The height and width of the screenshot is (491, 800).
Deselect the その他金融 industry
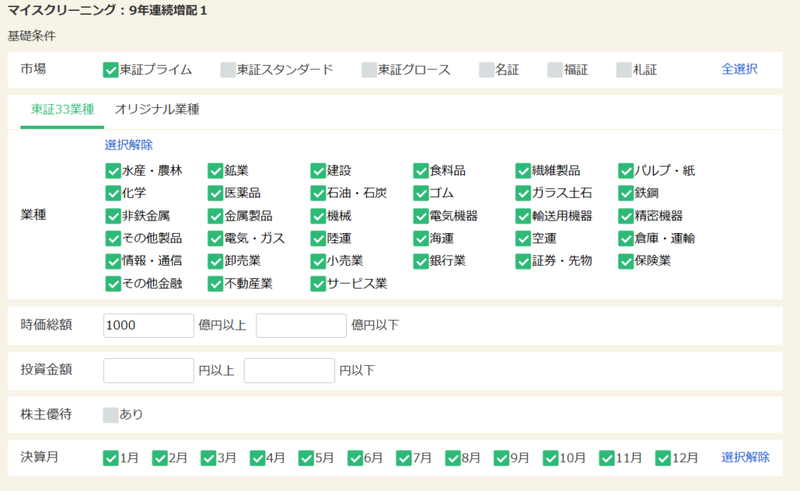(113, 283)
